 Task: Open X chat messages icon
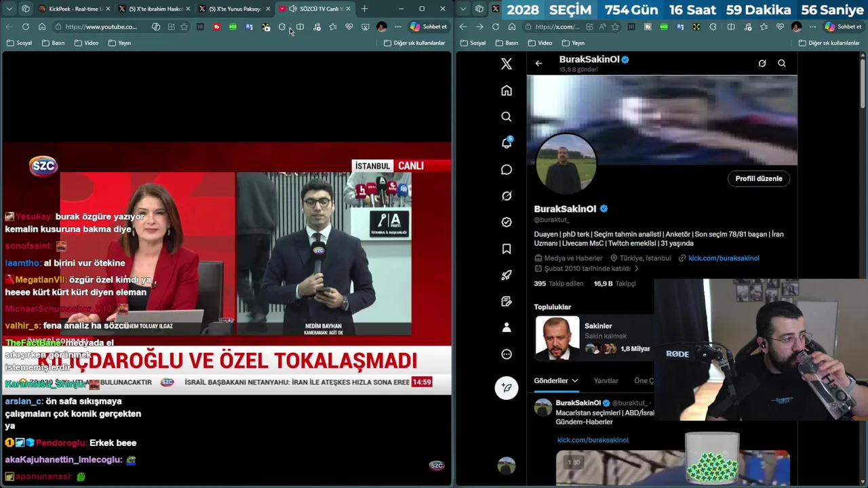[x=506, y=169]
